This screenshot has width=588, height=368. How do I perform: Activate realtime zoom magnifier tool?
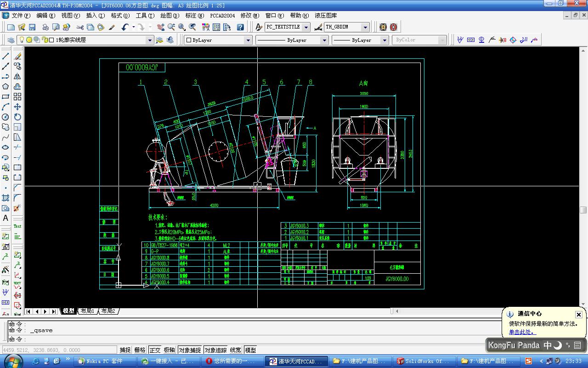tap(171, 28)
